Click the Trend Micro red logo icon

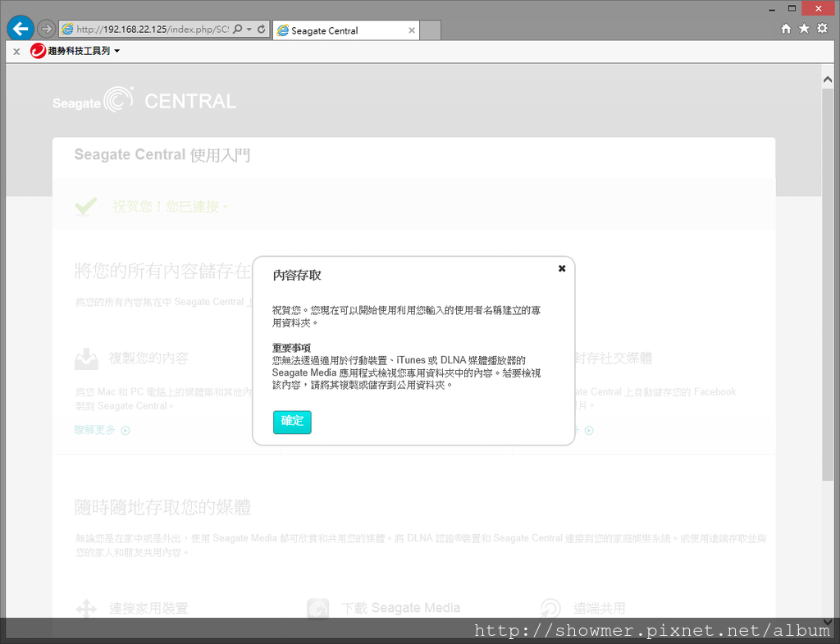38,51
